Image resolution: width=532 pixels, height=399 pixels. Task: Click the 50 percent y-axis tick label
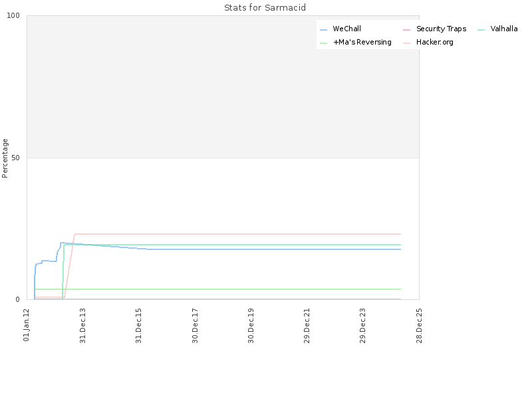tap(15, 158)
